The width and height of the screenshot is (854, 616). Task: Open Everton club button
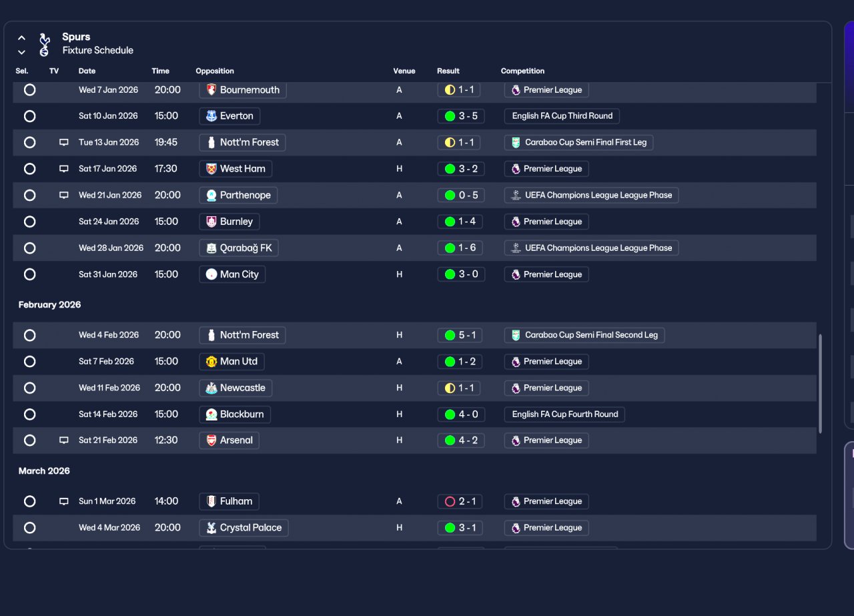230,116
